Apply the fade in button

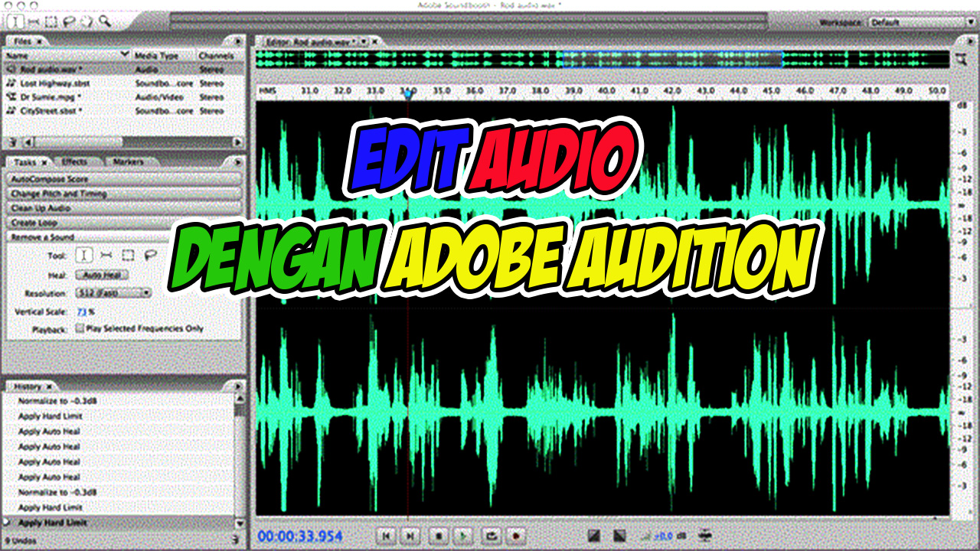[x=595, y=536]
